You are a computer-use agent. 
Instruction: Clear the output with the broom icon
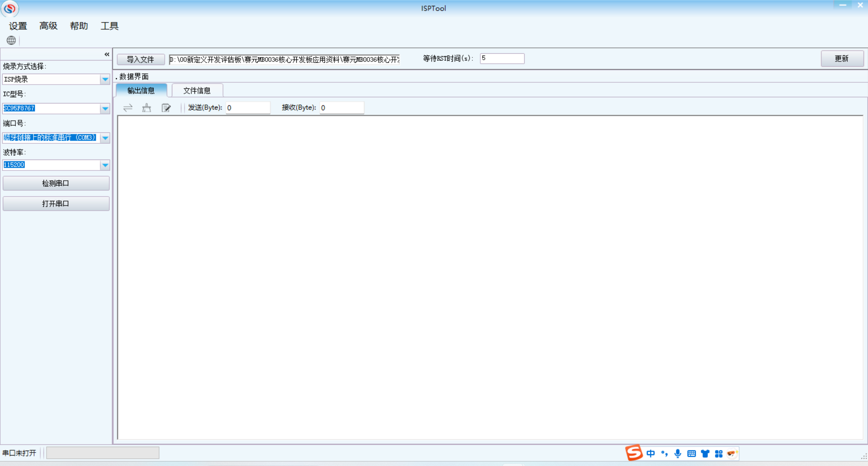pos(147,108)
